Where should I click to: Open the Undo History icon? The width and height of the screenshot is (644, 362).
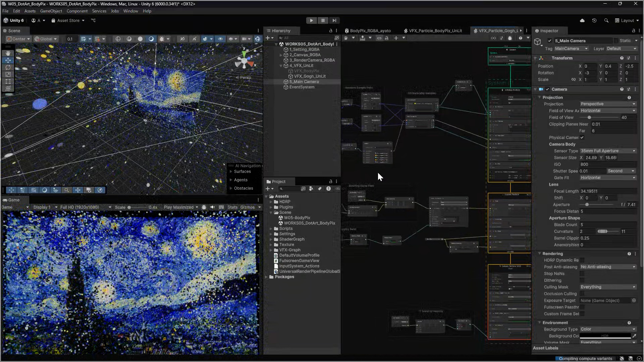(594, 20)
